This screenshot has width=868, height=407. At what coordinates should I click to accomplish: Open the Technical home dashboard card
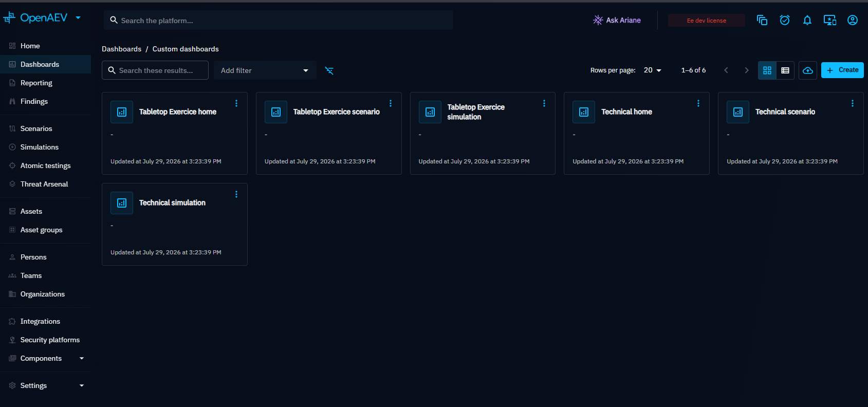tap(637, 134)
